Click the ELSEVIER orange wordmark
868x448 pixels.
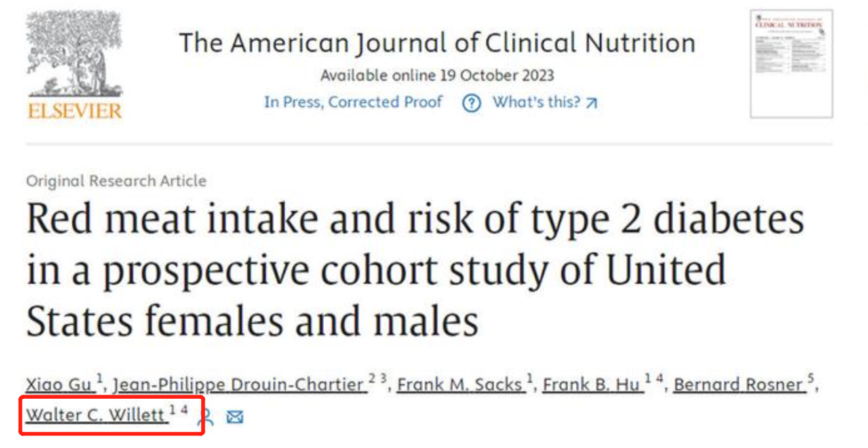tap(75, 111)
